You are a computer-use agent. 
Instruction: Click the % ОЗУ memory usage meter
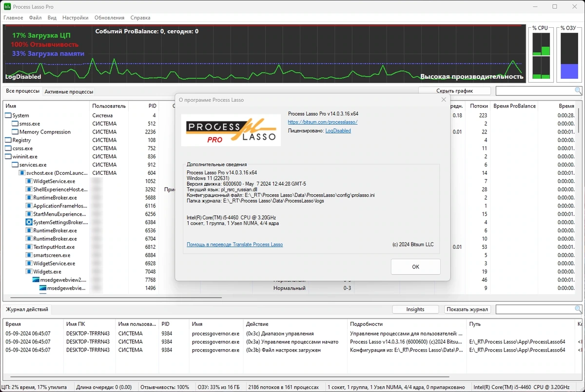pos(569,56)
